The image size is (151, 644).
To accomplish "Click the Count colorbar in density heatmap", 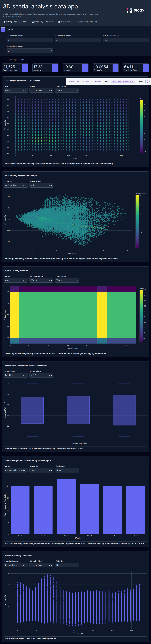I will (x=141, y=316).
